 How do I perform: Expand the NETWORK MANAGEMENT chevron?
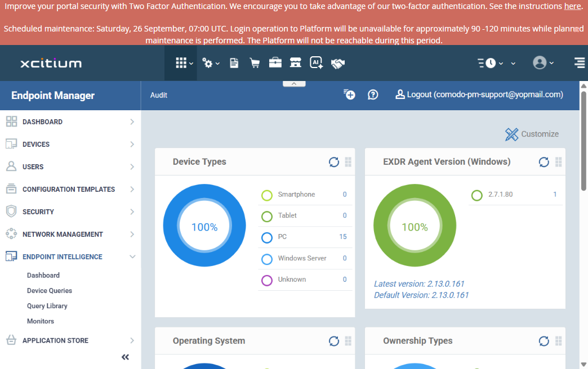point(132,234)
